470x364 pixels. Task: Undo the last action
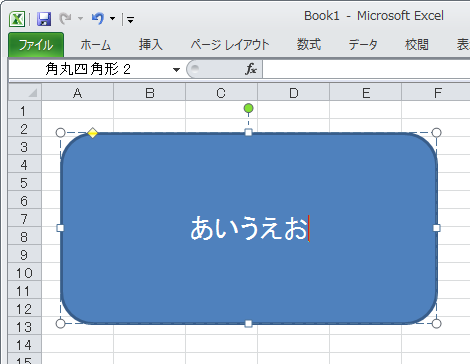click(98, 18)
